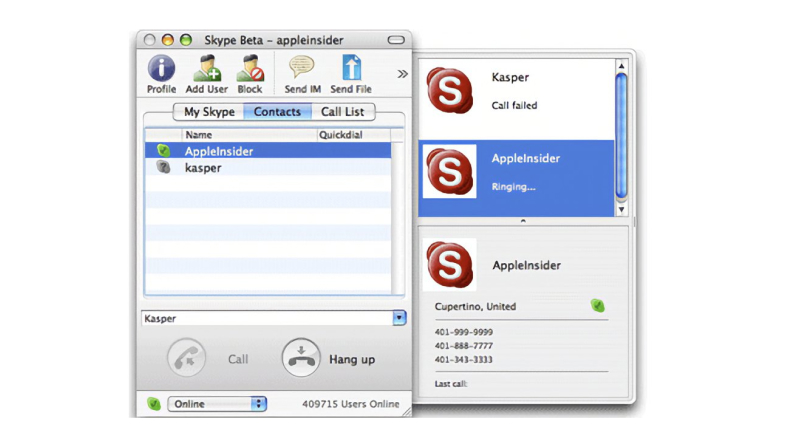Select the AppleInsider contact row
The height and width of the screenshot is (444, 788).
[x=219, y=151]
